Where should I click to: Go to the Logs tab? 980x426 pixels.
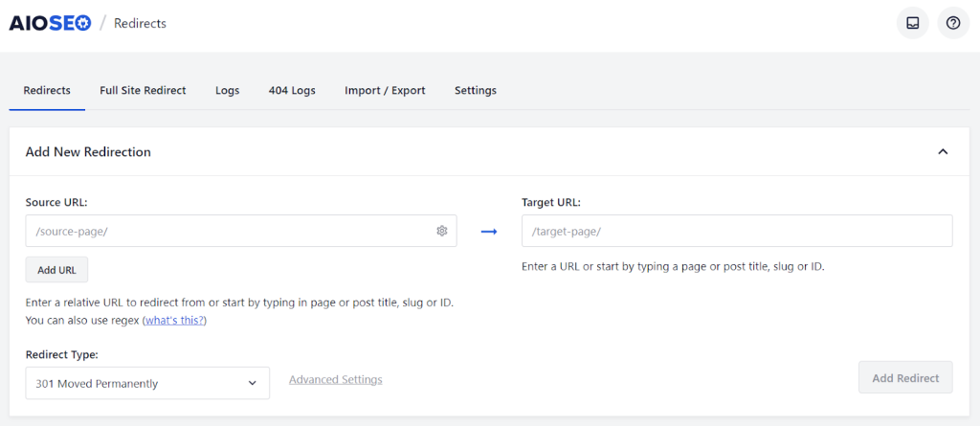point(227,90)
